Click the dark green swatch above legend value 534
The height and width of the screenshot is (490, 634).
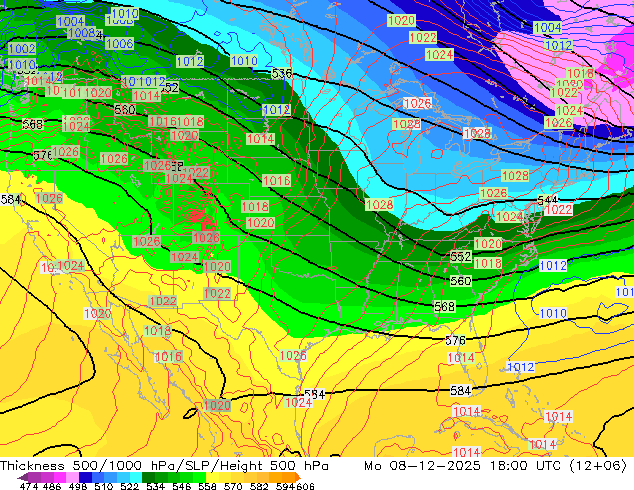point(148,477)
